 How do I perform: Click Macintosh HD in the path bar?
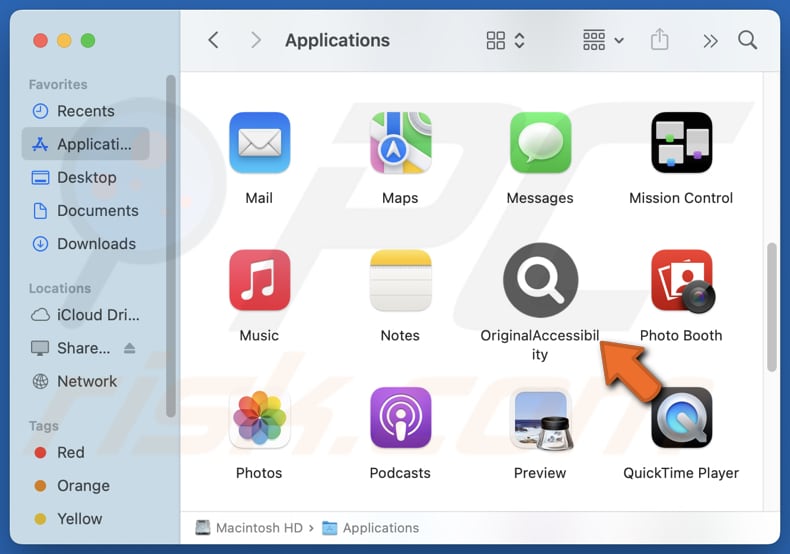coord(249,528)
